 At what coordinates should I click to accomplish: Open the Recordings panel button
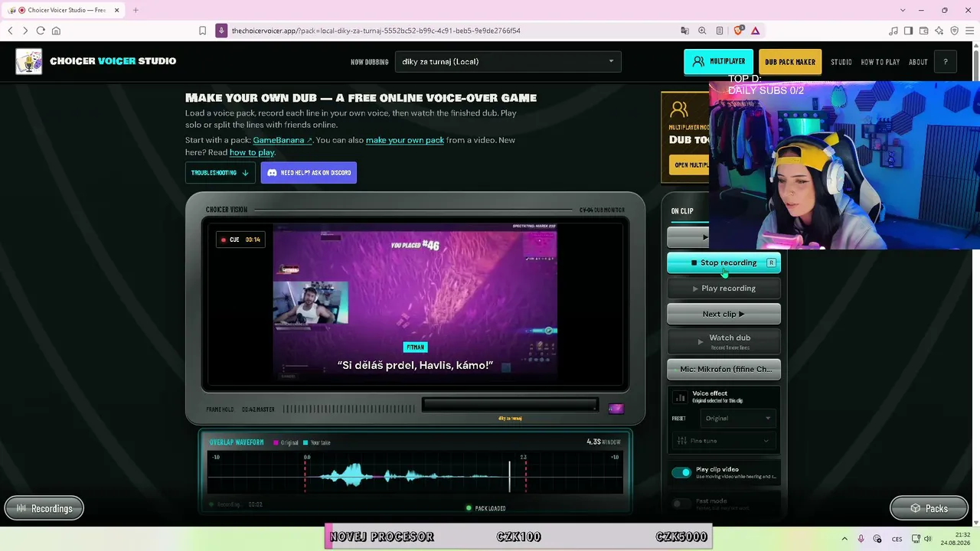click(x=44, y=508)
